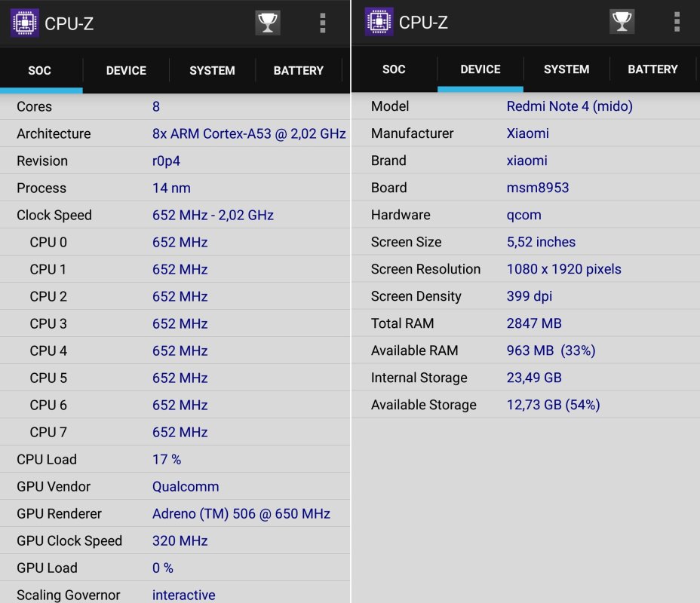Select SOC tab in right screen
The image size is (700, 603).
click(x=394, y=69)
